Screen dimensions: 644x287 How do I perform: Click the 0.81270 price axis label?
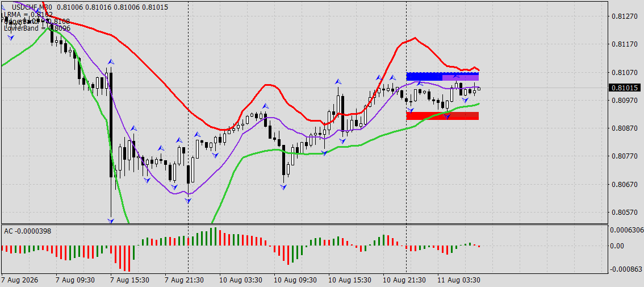(624, 16)
